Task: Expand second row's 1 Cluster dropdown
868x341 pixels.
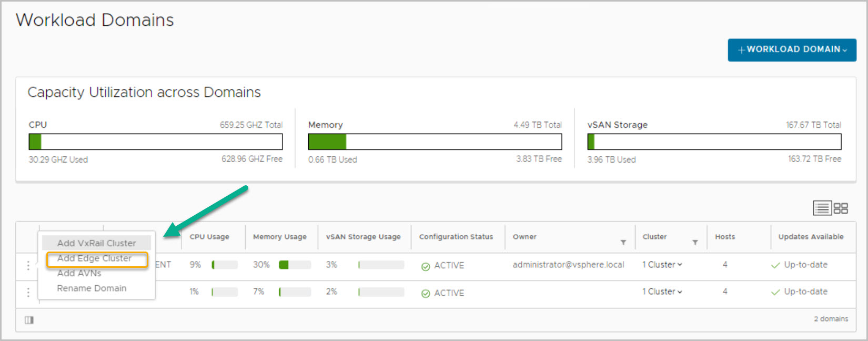Action: click(662, 292)
